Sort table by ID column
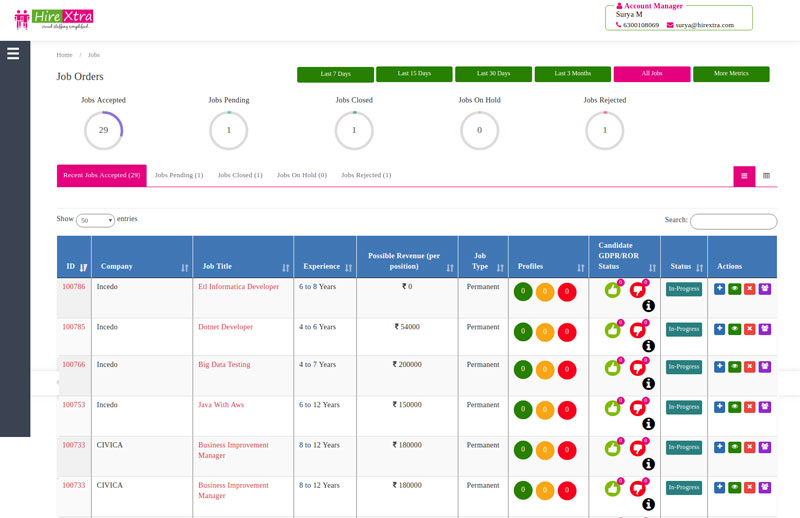The width and height of the screenshot is (800, 518). [x=76, y=267]
